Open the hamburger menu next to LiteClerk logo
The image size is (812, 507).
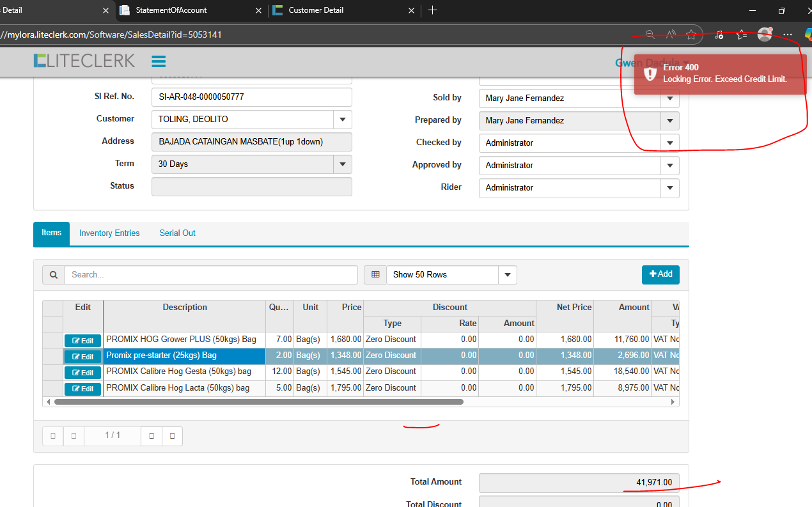pos(159,61)
